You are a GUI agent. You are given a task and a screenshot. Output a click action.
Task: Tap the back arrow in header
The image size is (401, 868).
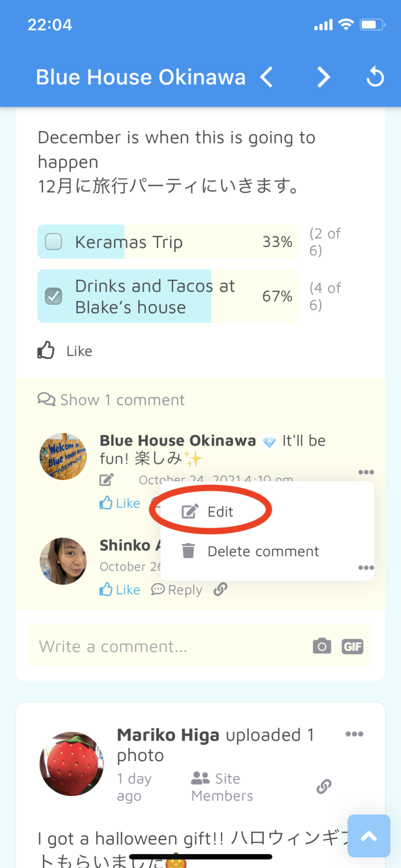[266, 78]
